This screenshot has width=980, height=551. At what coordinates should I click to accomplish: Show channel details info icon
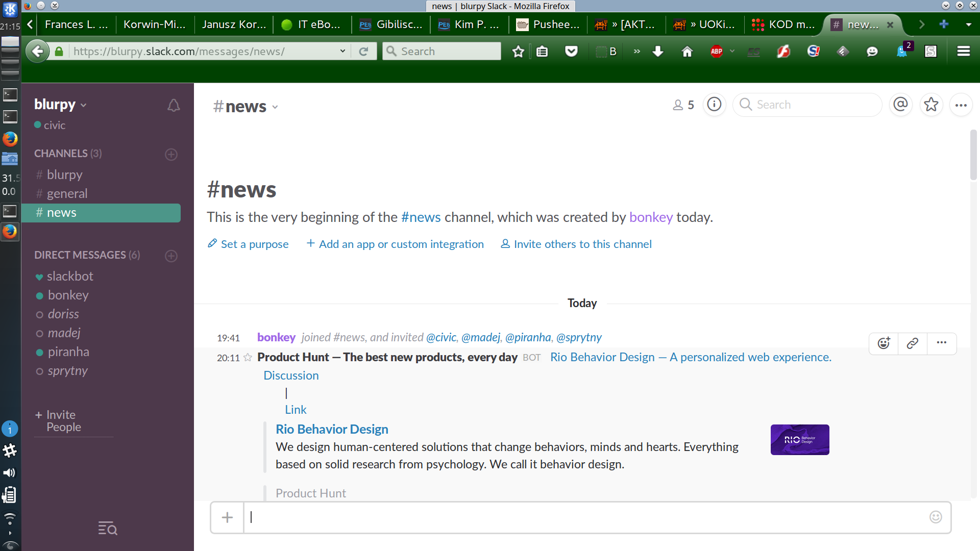(714, 105)
